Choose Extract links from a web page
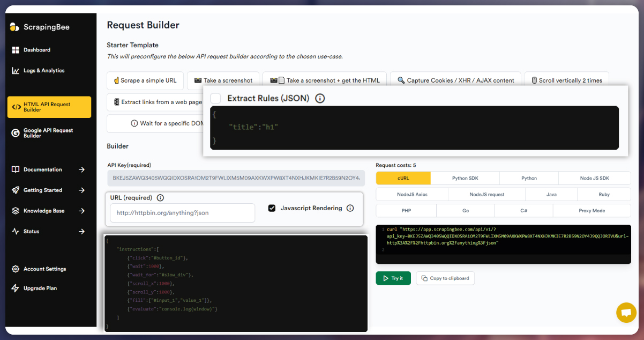Viewport: 644px width, 340px height. [x=155, y=102]
